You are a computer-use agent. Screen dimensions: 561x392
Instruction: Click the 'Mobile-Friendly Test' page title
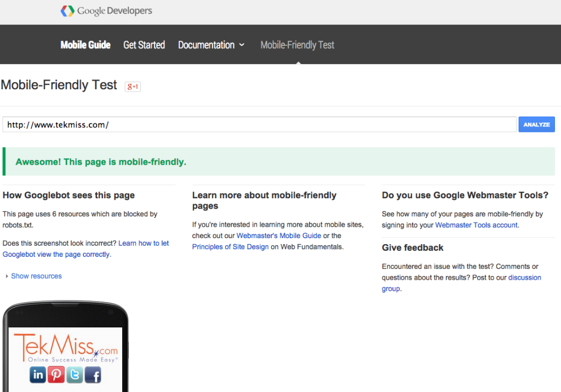(x=59, y=85)
